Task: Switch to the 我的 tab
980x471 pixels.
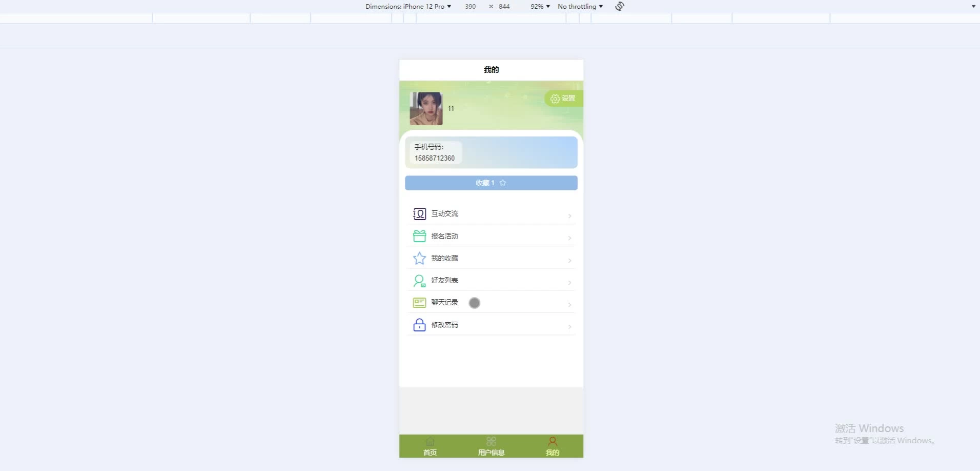Action: coord(553,446)
